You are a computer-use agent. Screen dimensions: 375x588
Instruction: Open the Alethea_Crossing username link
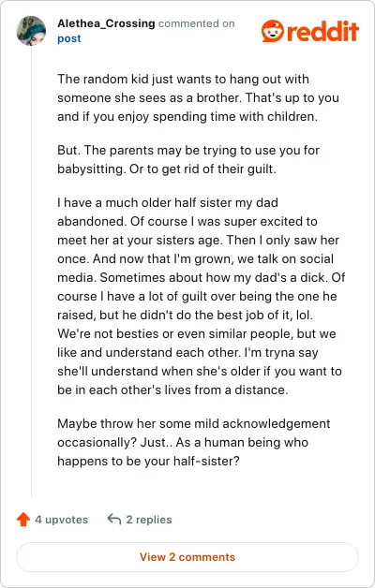tap(106, 23)
